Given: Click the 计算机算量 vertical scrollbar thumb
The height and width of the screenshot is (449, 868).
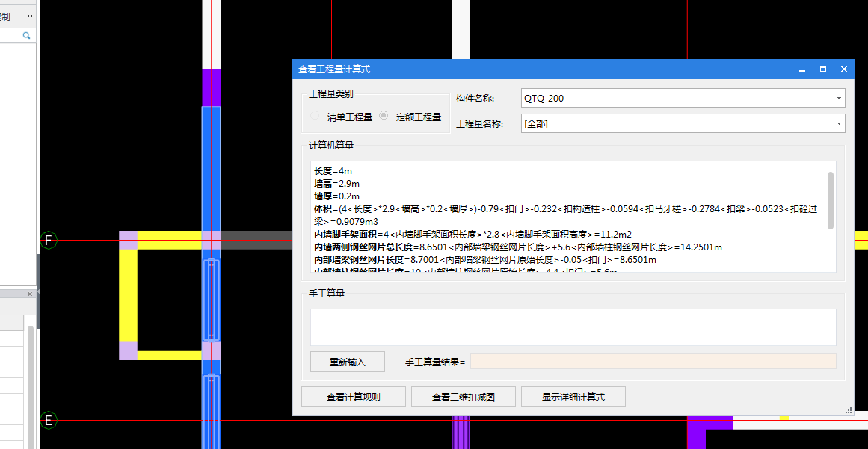Looking at the screenshot, I should click(831, 200).
